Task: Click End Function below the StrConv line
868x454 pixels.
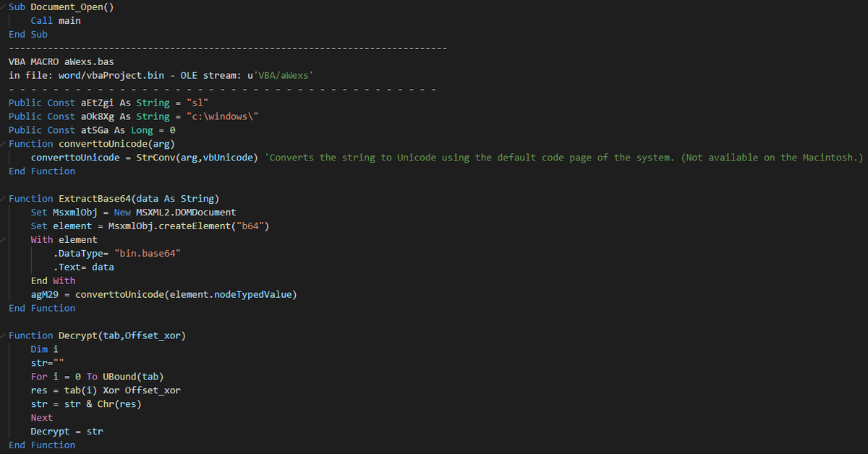Action: click(42, 171)
